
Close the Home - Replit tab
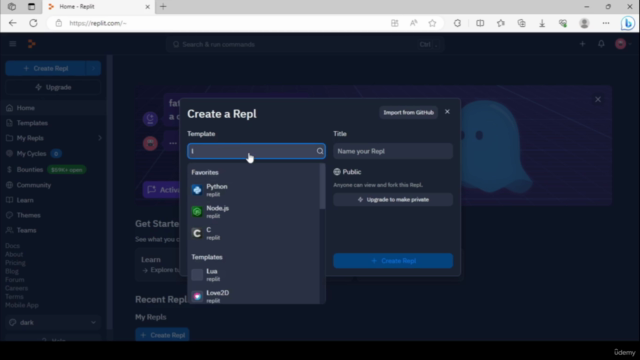148,7
